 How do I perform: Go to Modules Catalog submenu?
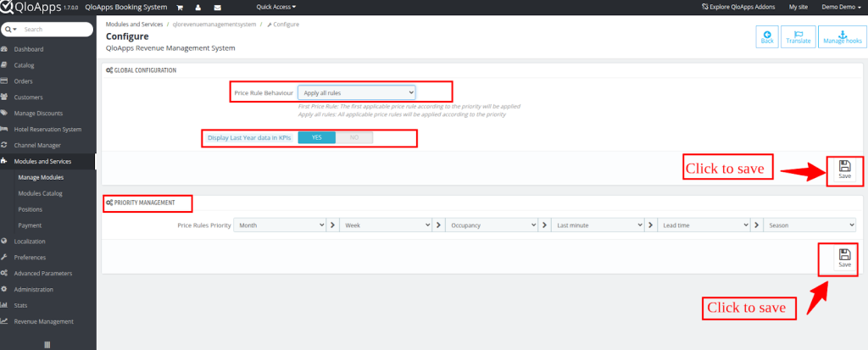(41, 193)
